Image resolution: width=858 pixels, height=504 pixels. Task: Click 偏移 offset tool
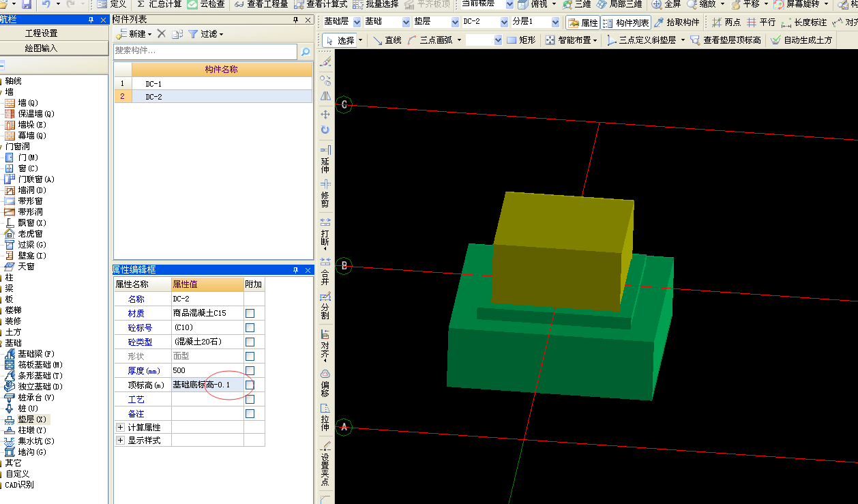pyautogui.click(x=325, y=383)
